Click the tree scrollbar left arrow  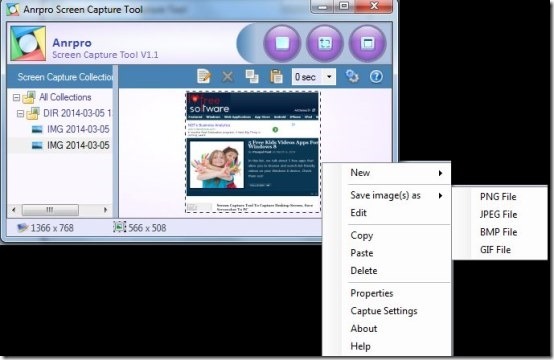tap(14, 210)
